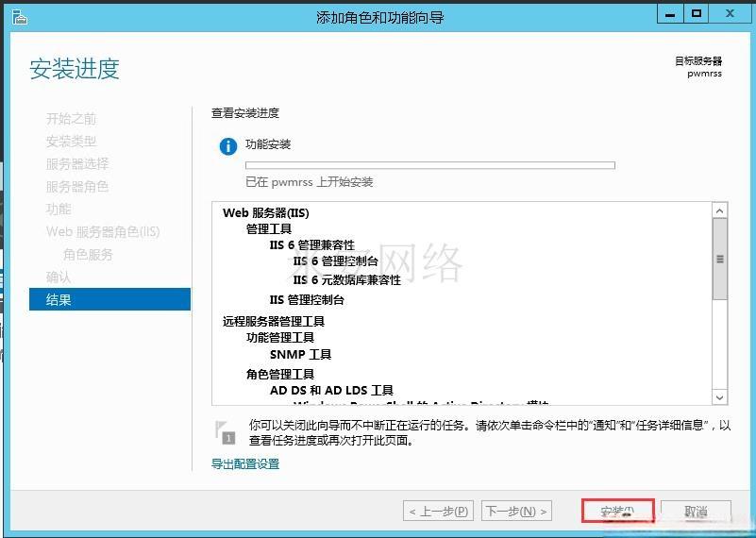Select the 角色管理工具 entry

click(x=280, y=374)
